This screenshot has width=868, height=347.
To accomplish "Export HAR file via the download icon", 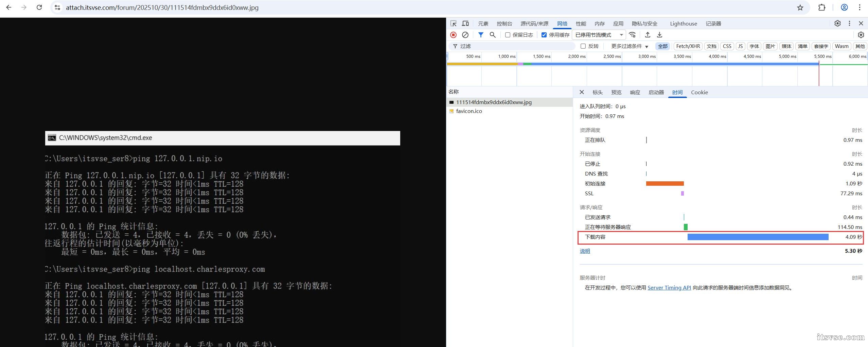I will point(659,35).
